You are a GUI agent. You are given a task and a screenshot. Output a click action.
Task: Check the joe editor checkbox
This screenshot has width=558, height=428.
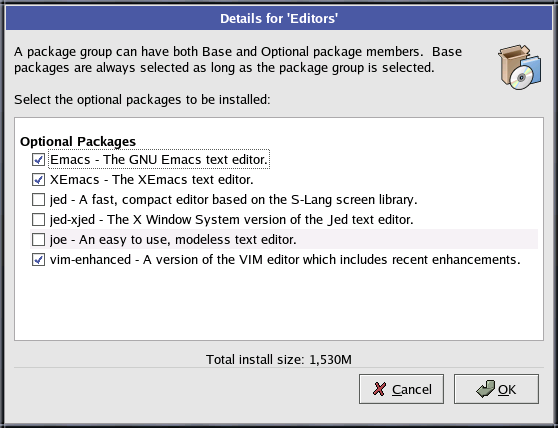click(x=38, y=239)
